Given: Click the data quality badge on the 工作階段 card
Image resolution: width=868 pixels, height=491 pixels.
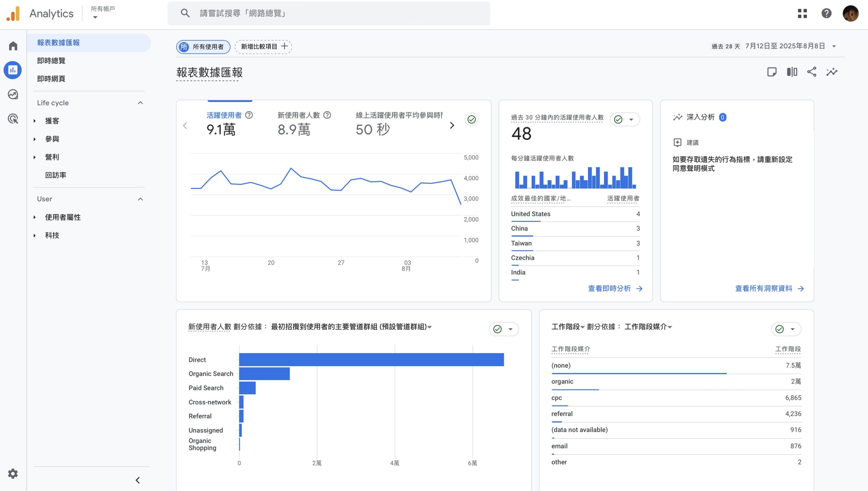Looking at the screenshot, I should tap(779, 329).
